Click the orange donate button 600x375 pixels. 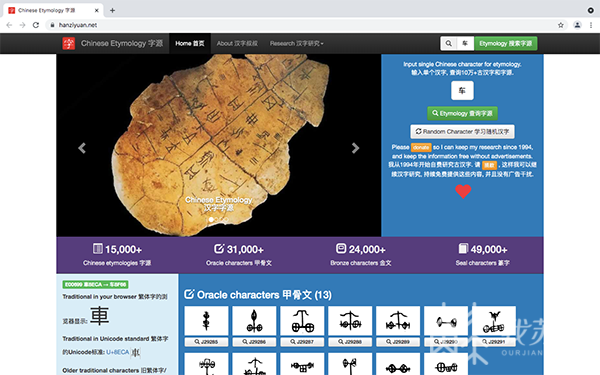(x=421, y=147)
